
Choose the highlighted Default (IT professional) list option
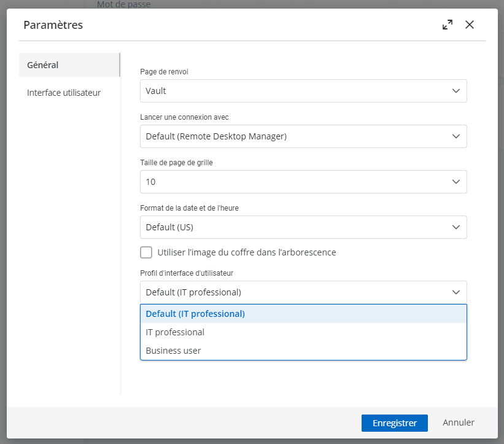click(195, 314)
